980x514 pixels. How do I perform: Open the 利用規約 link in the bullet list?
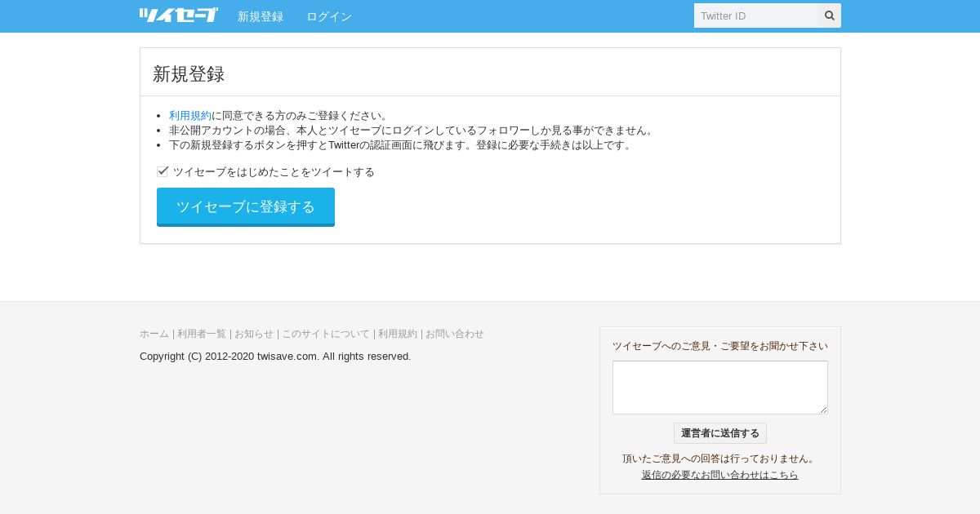point(189,116)
